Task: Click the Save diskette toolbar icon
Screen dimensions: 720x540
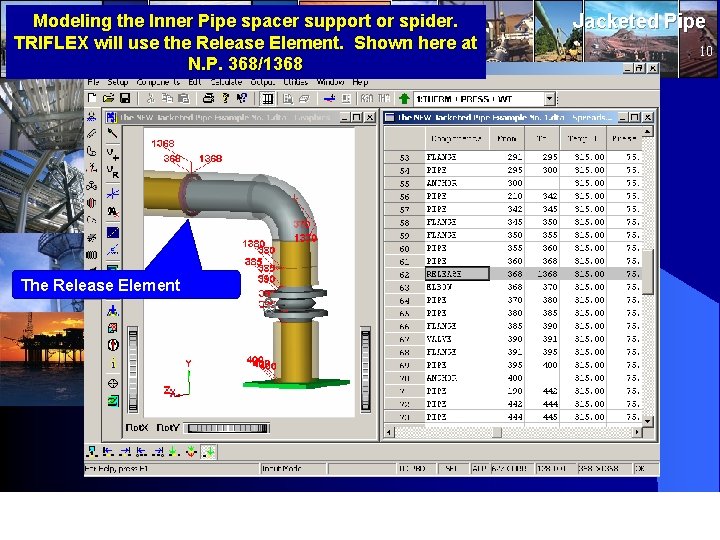Action: point(125,98)
